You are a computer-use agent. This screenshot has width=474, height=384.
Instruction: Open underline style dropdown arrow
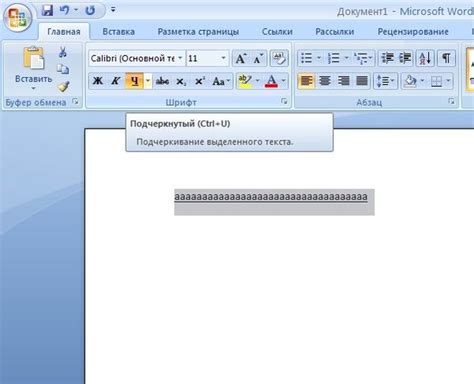(148, 81)
